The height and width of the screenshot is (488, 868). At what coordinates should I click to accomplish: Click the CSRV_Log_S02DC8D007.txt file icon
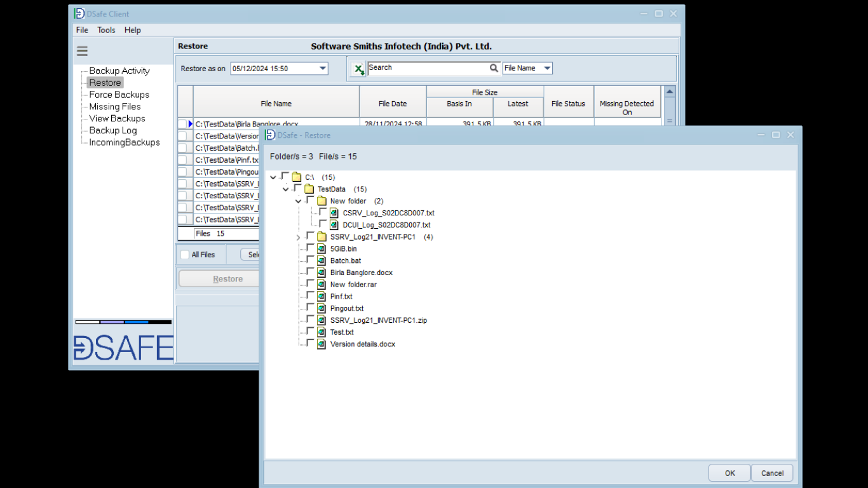click(x=334, y=213)
